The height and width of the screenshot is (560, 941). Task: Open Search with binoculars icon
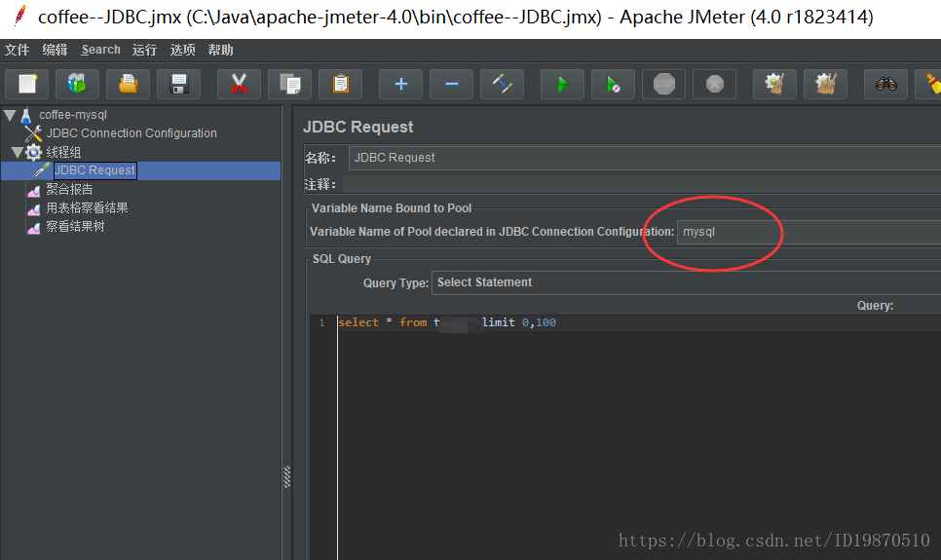click(885, 84)
